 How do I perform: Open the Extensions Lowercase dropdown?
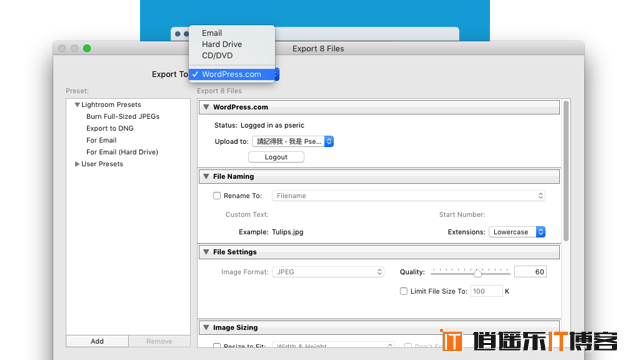click(517, 232)
